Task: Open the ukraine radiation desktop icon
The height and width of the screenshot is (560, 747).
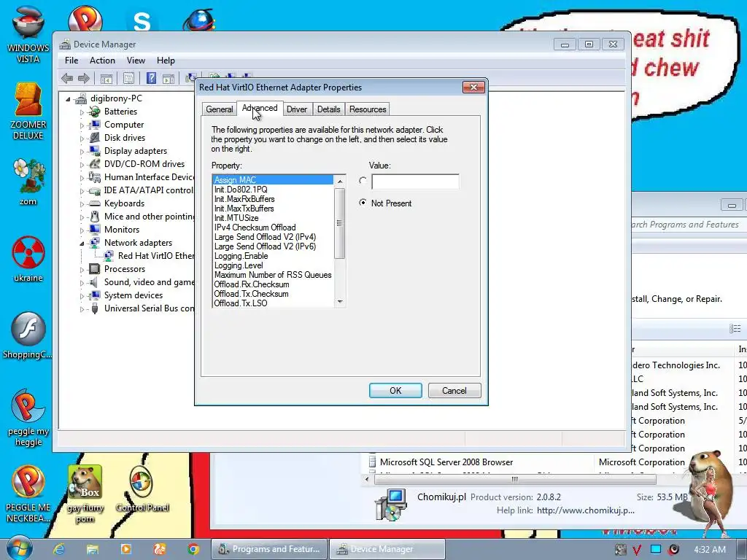Action: 28,259
